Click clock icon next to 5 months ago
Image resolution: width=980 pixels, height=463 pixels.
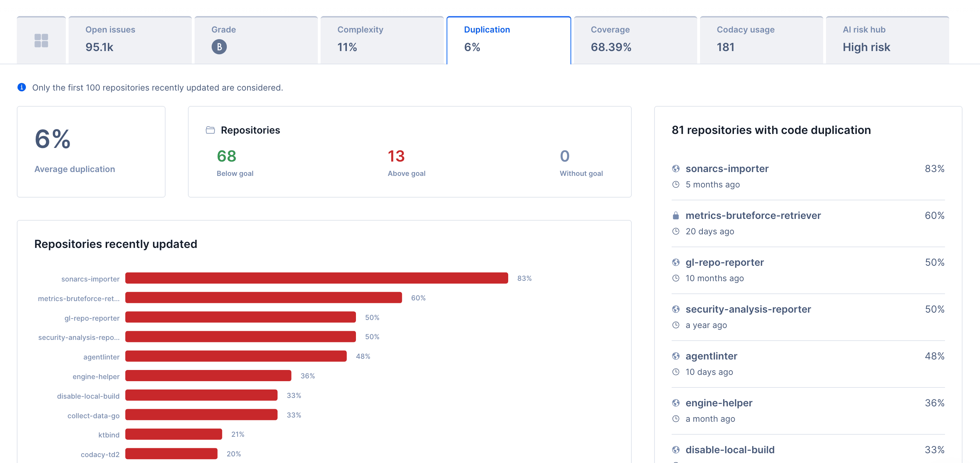(x=675, y=184)
